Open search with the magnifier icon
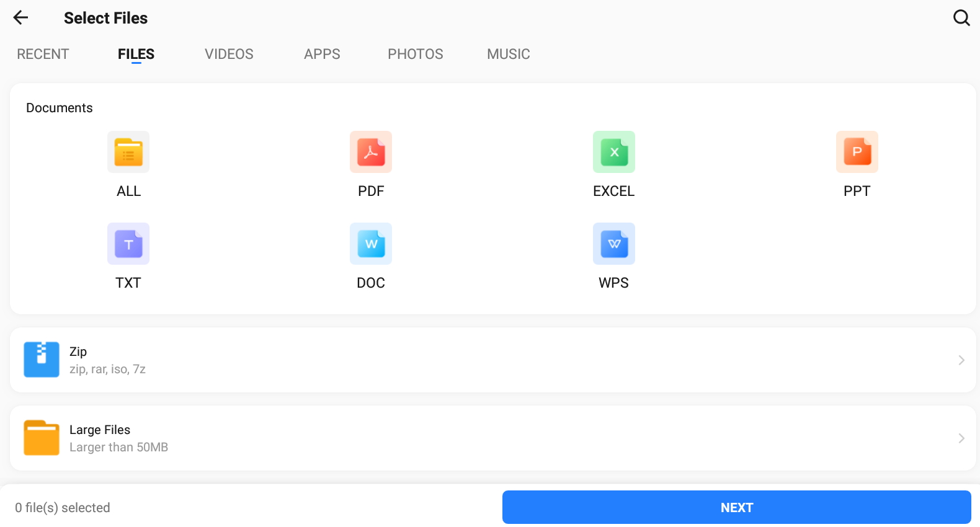The width and height of the screenshot is (980, 527). (x=961, y=18)
